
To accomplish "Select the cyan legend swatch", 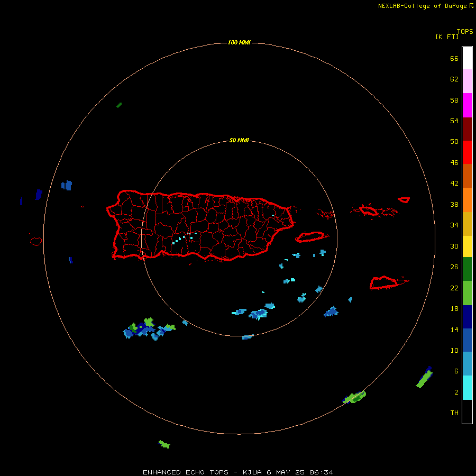I will coord(467,388).
